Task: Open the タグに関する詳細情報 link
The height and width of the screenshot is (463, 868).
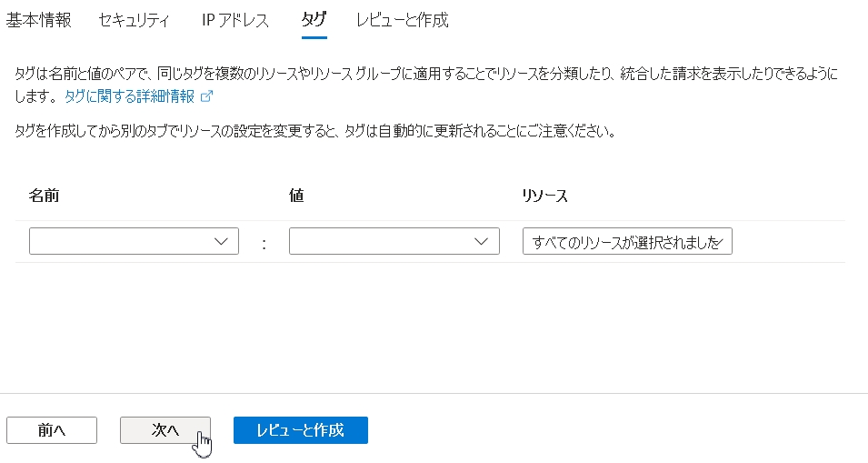Action: [129, 96]
